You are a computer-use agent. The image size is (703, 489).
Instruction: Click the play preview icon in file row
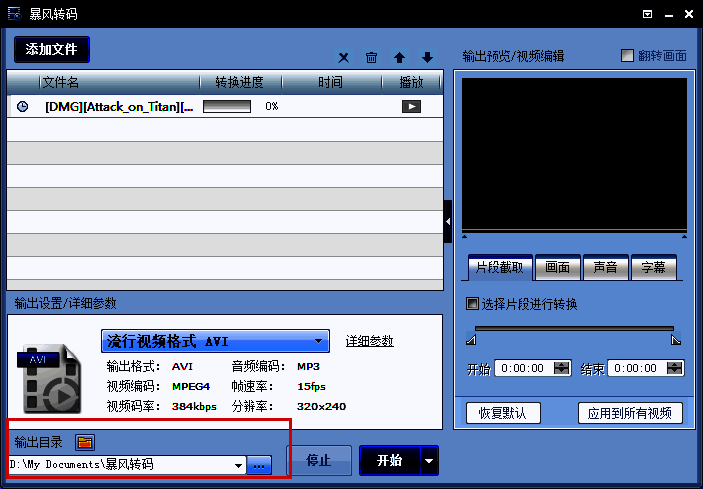[410, 106]
